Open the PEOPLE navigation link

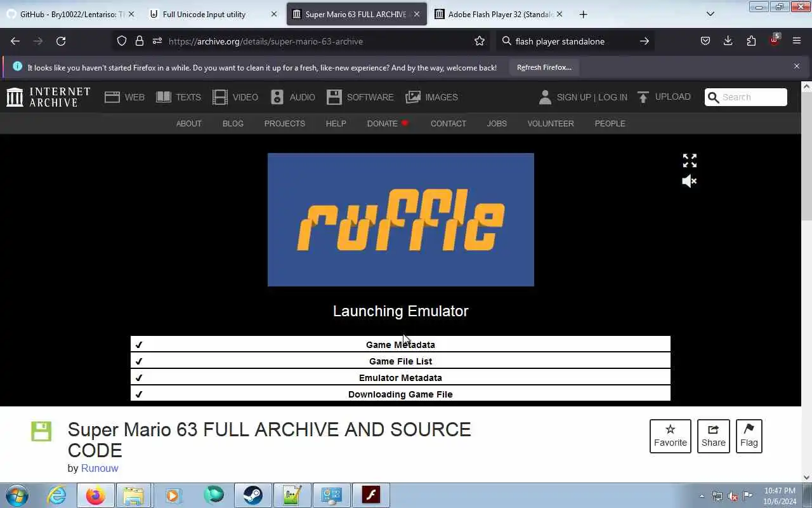610,124
